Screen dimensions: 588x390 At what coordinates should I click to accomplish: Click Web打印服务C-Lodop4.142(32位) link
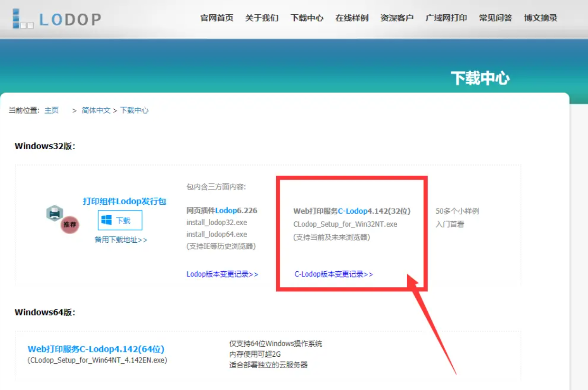click(352, 211)
